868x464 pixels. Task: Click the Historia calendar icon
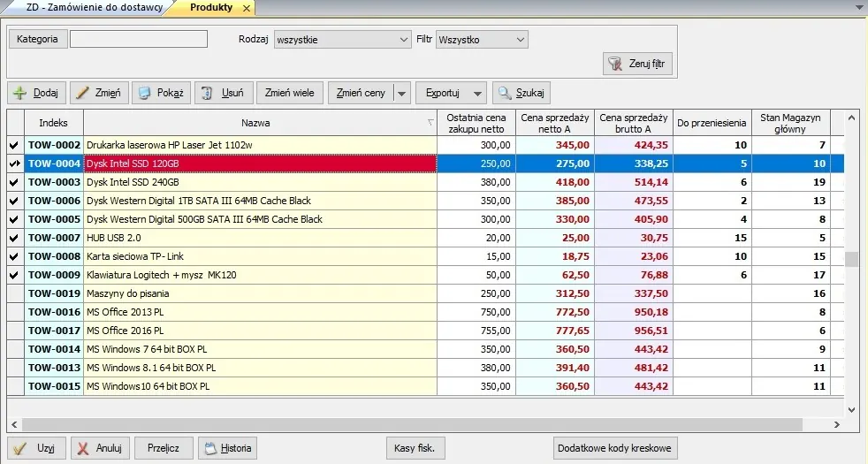pyautogui.click(x=210, y=448)
